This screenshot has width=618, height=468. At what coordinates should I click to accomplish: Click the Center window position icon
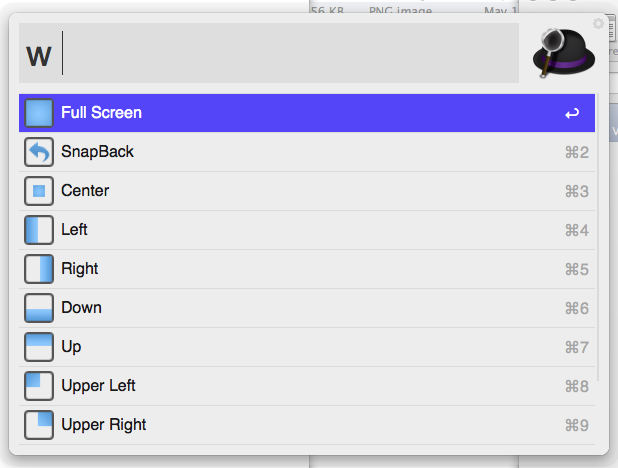click(x=39, y=191)
